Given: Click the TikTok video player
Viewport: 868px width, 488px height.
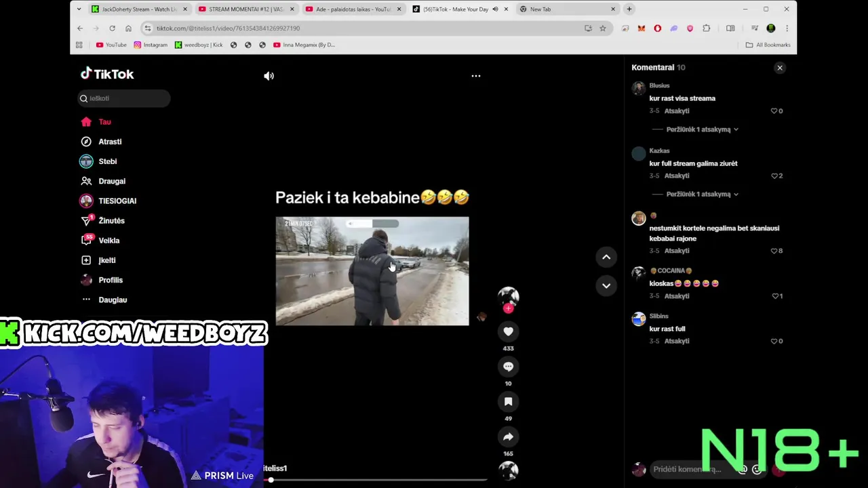Looking at the screenshot, I should (372, 271).
